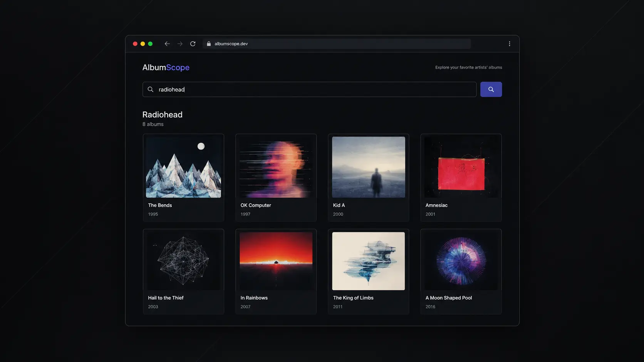Click the year '2000' under Kid A
The height and width of the screenshot is (362, 644).
click(x=338, y=214)
